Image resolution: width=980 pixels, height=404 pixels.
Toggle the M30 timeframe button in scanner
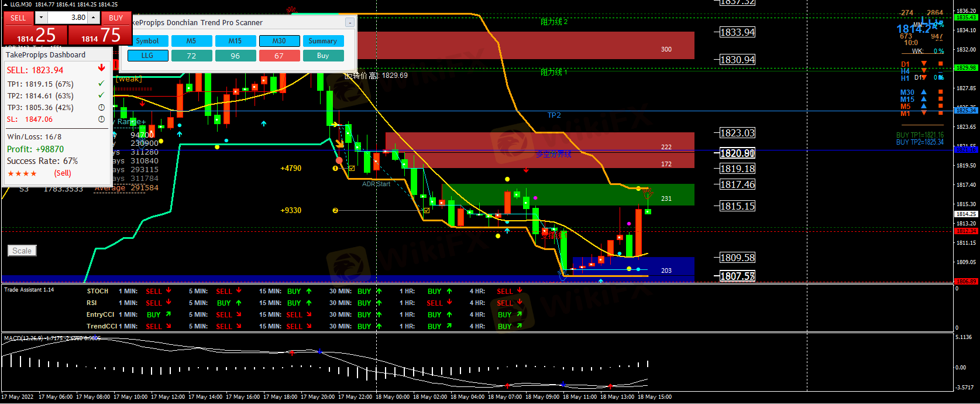pos(279,41)
